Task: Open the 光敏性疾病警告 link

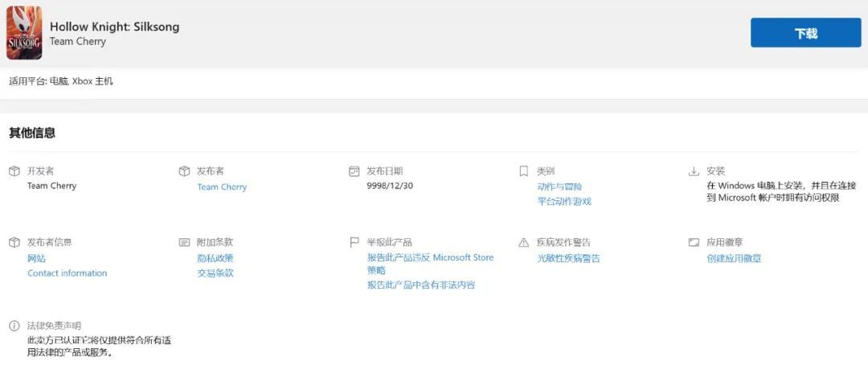Action: (568, 258)
